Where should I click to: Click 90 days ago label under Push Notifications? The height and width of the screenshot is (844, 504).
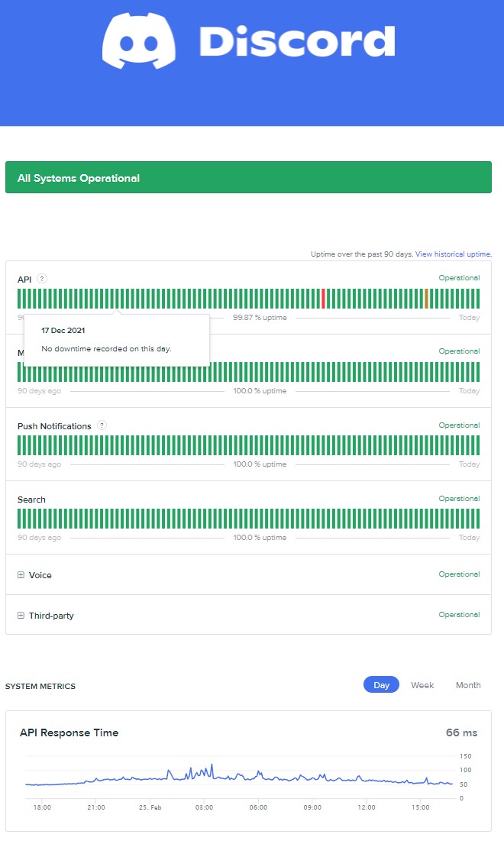click(x=39, y=464)
